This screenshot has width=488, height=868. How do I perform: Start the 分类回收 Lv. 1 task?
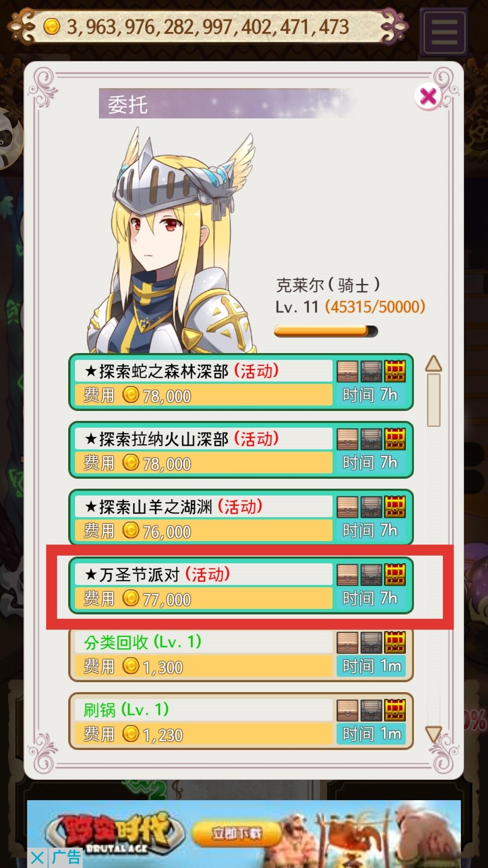(x=241, y=654)
